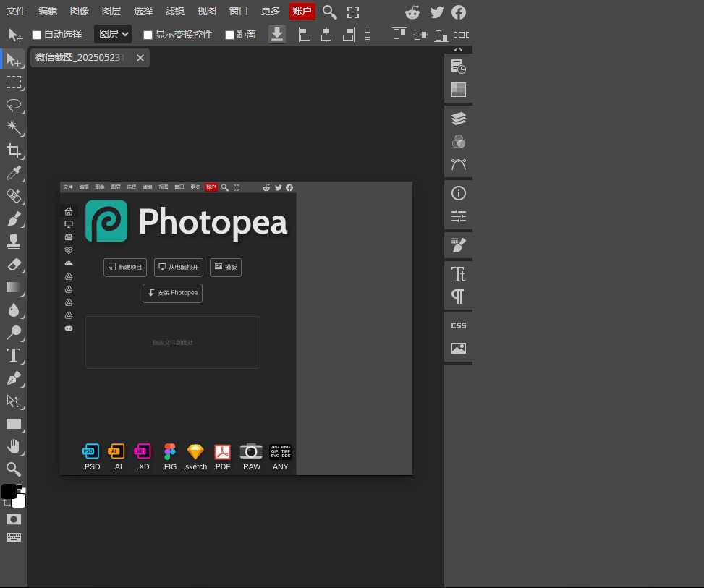Image resolution: width=704 pixels, height=588 pixels.
Task: Open the History panel icon
Action: [x=458, y=67]
